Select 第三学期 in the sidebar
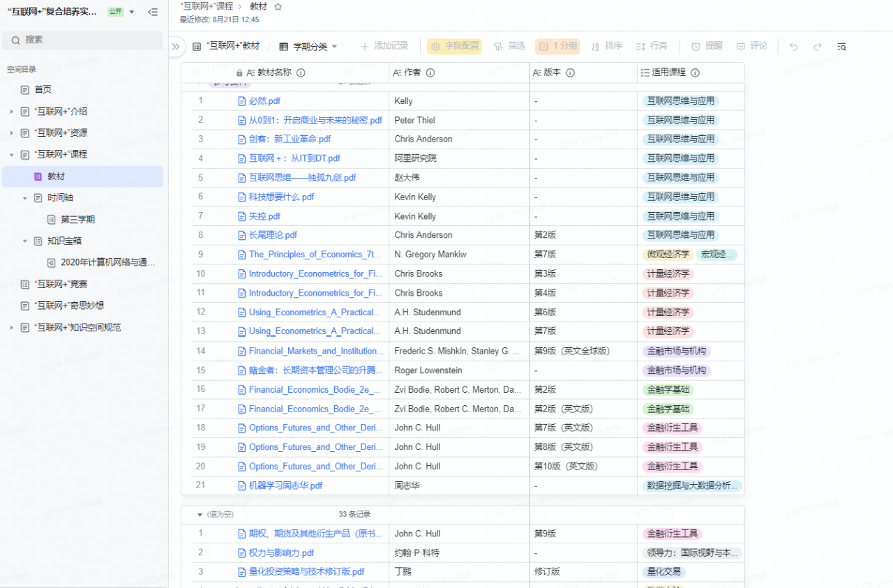893x588 pixels. pyautogui.click(x=77, y=220)
